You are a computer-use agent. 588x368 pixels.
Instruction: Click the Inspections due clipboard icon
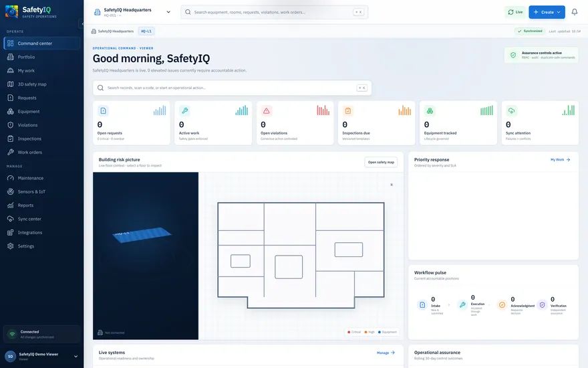point(348,111)
